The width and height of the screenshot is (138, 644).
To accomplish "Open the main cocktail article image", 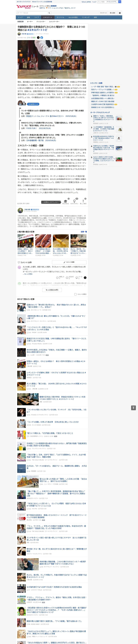I will 52,59.
